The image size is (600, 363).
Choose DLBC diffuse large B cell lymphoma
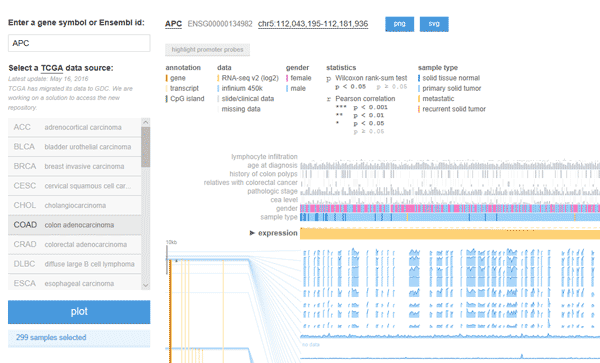[x=75, y=264]
